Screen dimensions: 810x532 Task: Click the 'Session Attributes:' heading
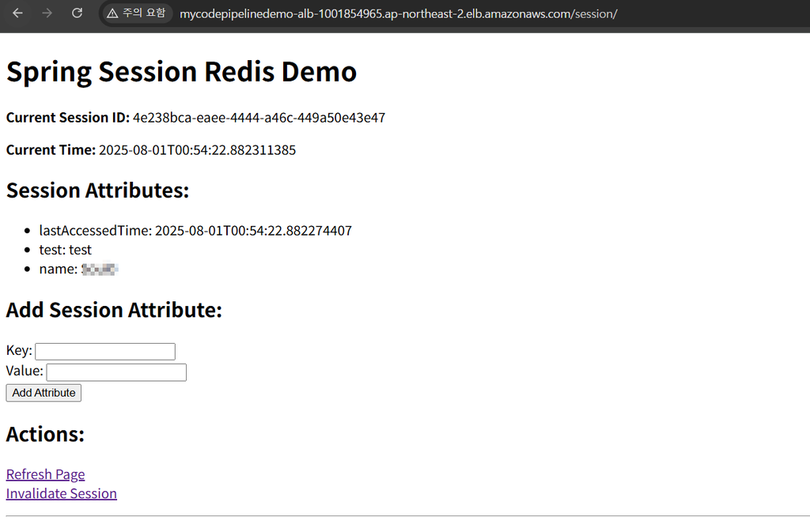pyautogui.click(x=97, y=190)
